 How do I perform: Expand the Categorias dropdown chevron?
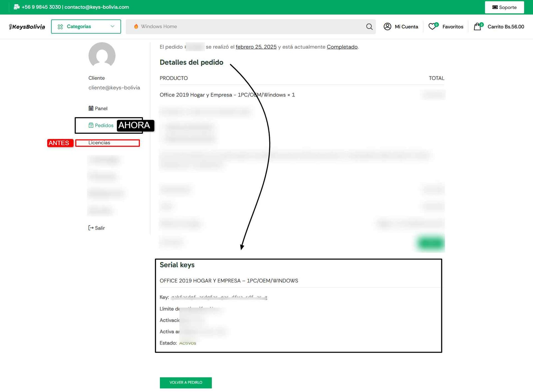click(113, 27)
